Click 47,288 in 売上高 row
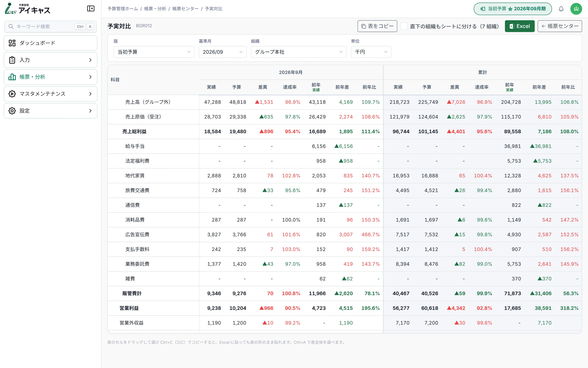Screen dimensions: 588x368 click(212, 102)
